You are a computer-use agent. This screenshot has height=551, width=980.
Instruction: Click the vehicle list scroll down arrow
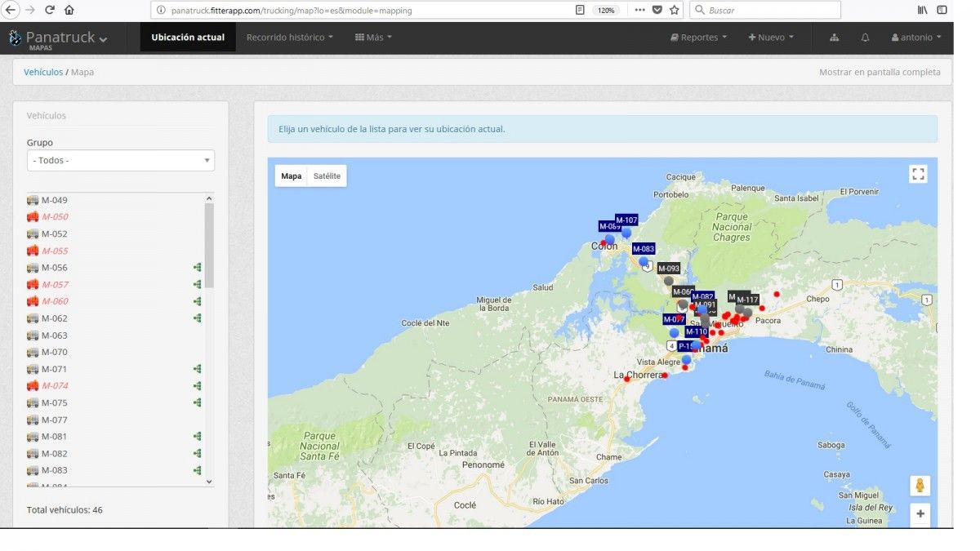[209, 482]
